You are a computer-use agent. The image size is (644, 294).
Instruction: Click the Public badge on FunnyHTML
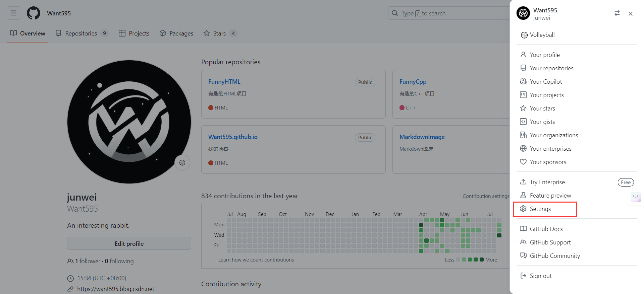(x=365, y=82)
